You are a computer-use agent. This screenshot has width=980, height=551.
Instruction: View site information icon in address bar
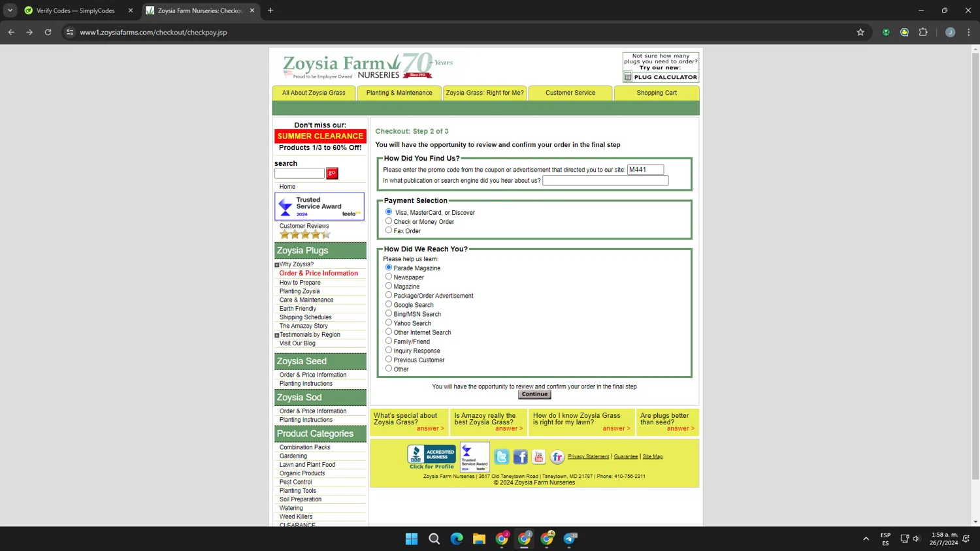70,32
